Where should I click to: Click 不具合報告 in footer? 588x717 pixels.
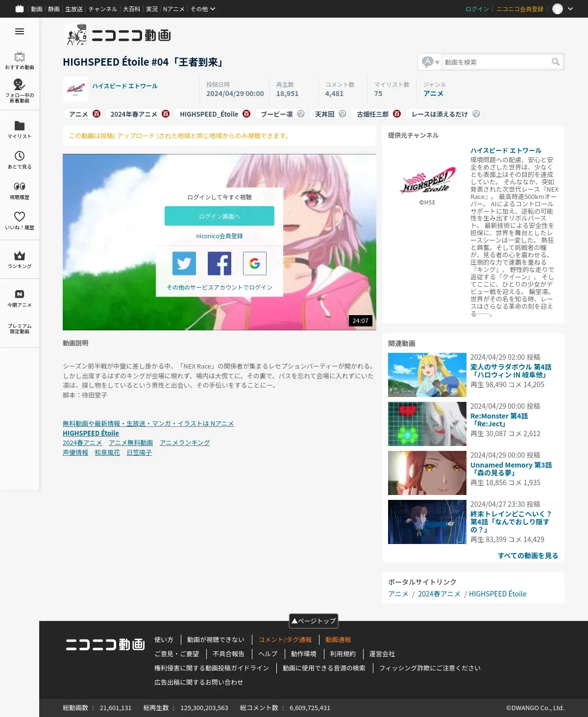228,654
